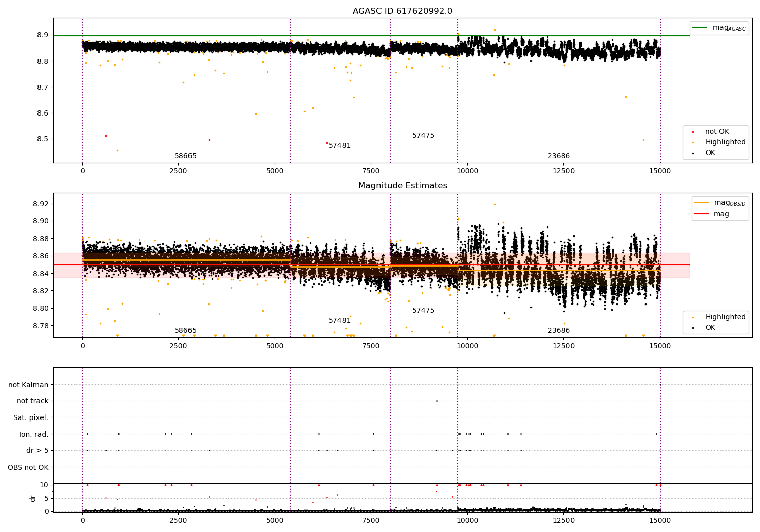Click the 8.6 y-axis tick label
This screenshot has width=760, height=532.
pos(42,113)
